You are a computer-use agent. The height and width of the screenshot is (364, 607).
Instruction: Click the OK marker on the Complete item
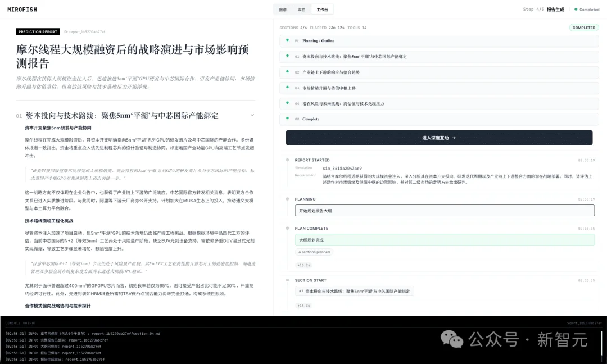coord(297,119)
